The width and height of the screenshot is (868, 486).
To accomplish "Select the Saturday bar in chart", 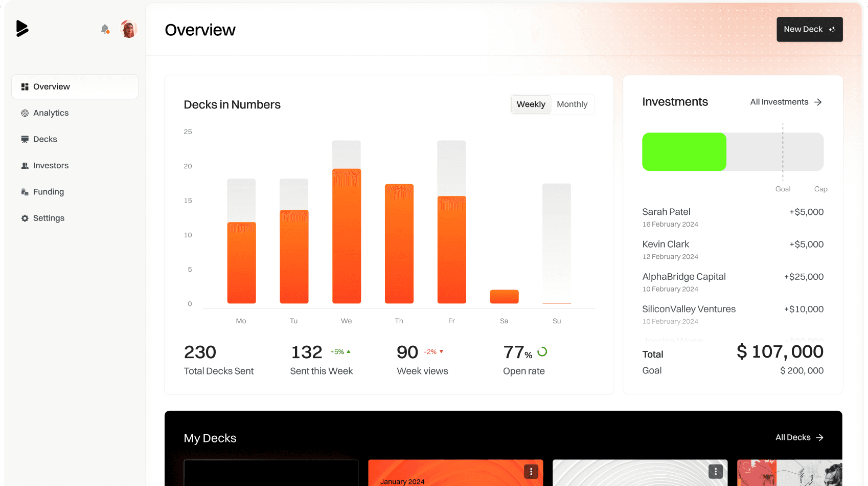I will [x=504, y=297].
